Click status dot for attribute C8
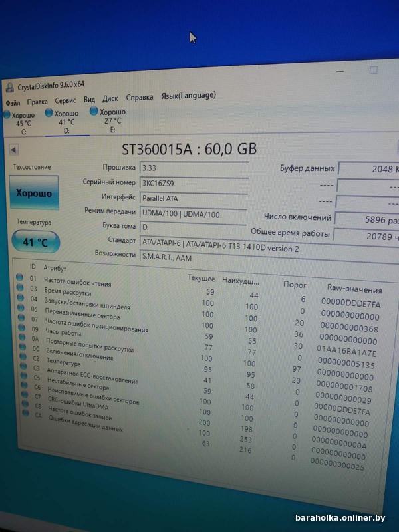Screen dimensions: 399x532 pyautogui.click(x=25, y=404)
